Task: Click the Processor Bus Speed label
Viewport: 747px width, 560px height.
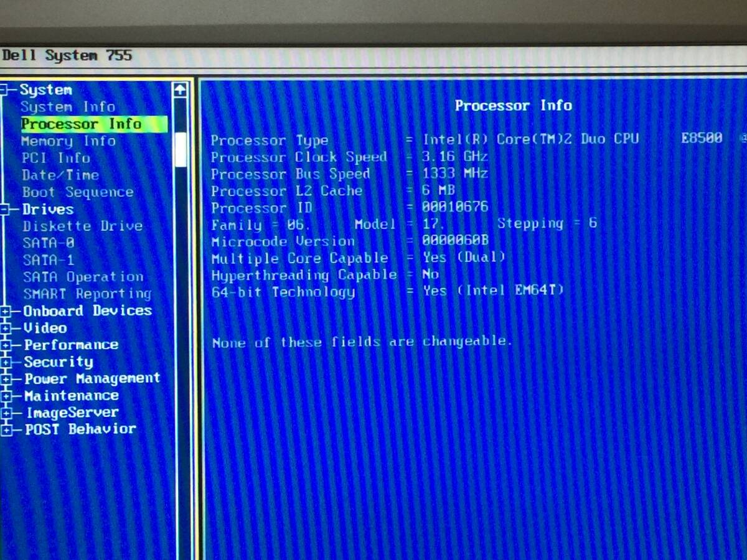Action: click(290, 174)
